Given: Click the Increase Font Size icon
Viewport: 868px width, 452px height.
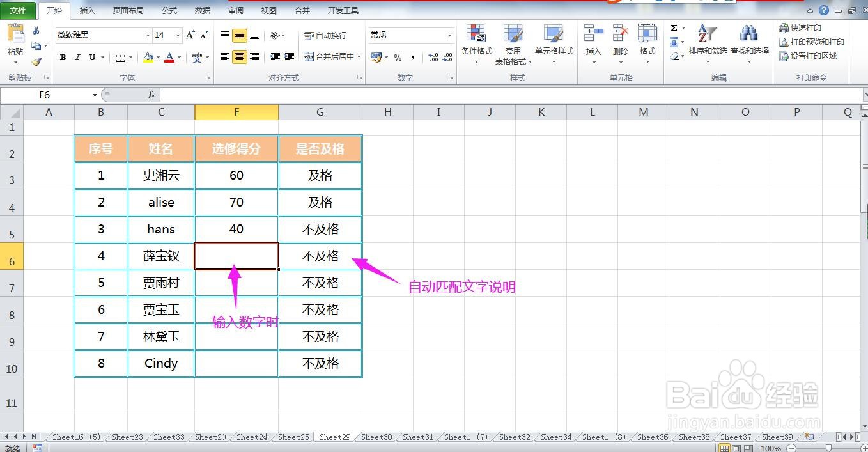Looking at the screenshot, I should [x=190, y=35].
